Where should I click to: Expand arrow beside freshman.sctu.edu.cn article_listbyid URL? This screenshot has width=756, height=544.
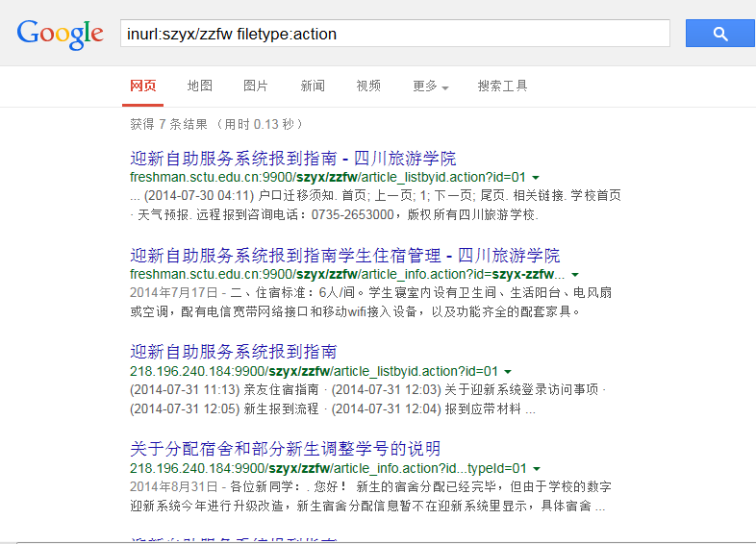pos(536,178)
